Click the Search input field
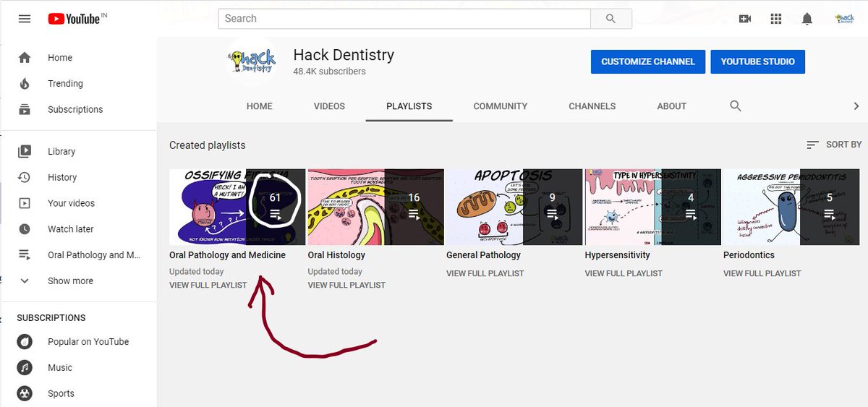 (x=404, y=19)
